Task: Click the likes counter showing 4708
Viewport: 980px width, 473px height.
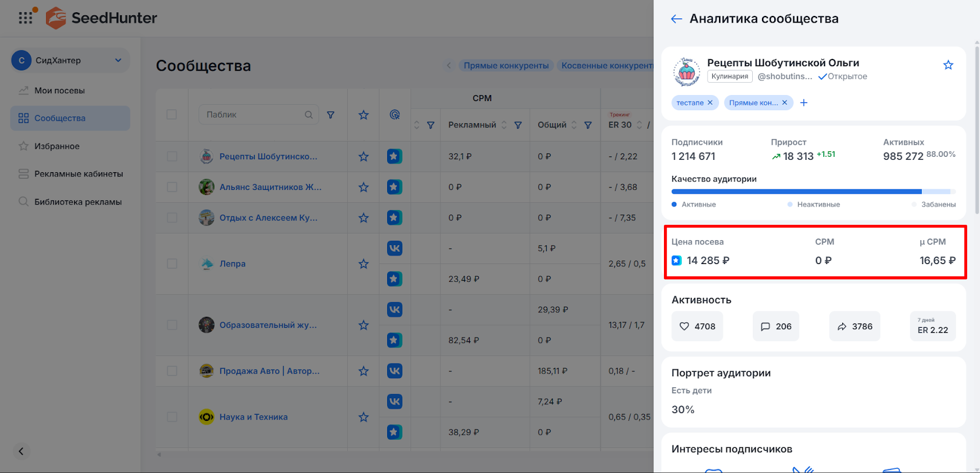Action: click(697, 327)
